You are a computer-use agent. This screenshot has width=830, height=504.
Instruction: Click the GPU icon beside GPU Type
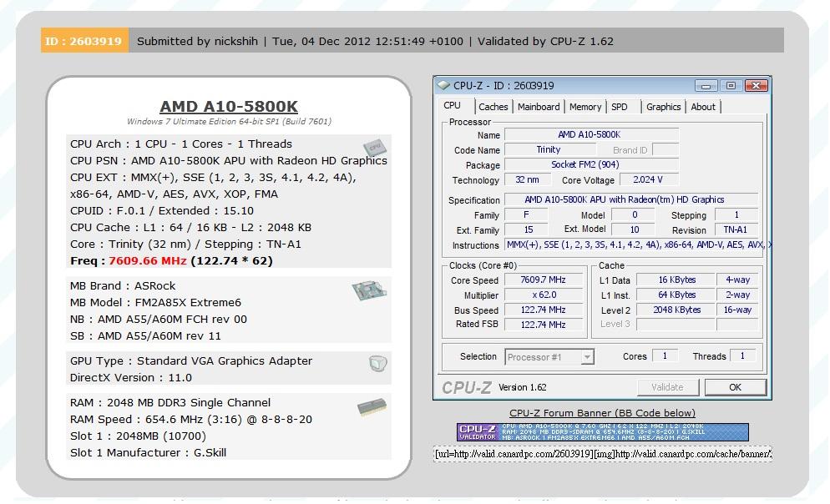tap(378, 363)
